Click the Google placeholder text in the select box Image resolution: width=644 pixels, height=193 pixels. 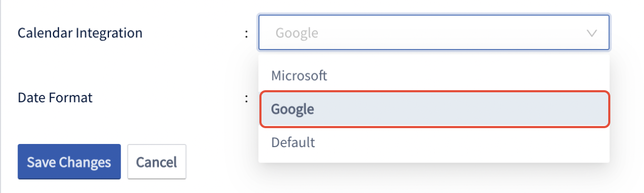(x=297, y=33)
